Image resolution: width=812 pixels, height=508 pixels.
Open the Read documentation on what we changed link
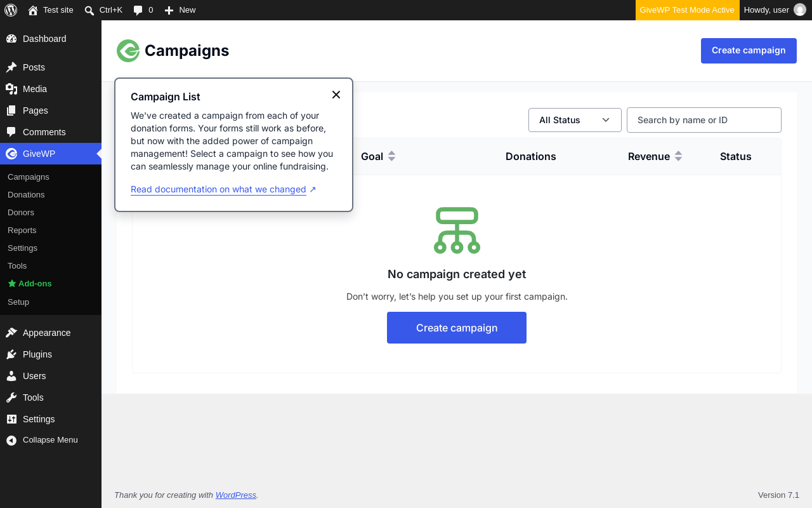(x=218, y=189)
